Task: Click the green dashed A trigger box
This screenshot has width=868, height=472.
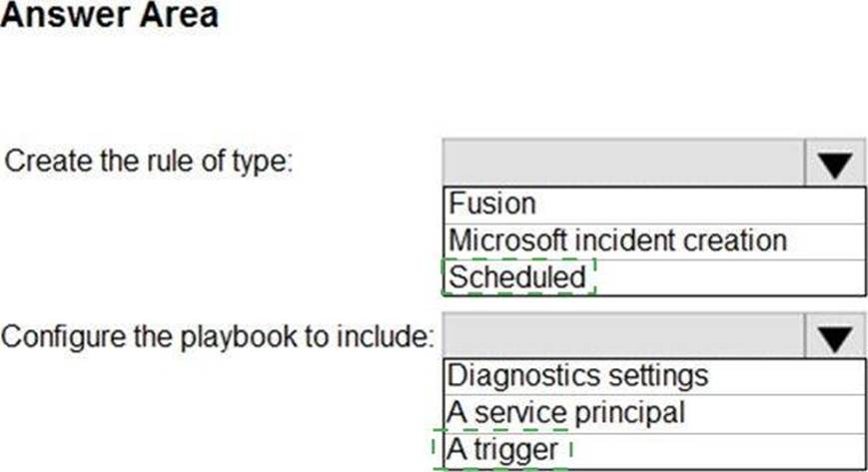Action: click(x=501, y=449)
